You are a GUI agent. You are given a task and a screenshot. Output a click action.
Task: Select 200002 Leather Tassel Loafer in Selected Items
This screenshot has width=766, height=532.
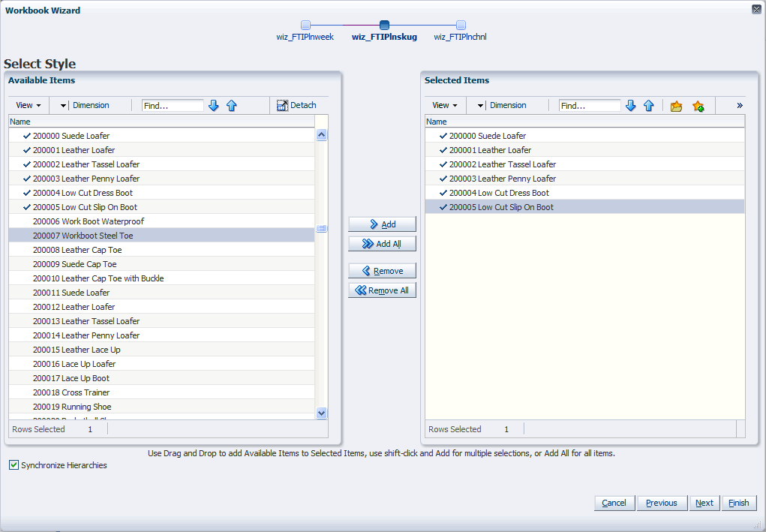[x=584, y=164]
